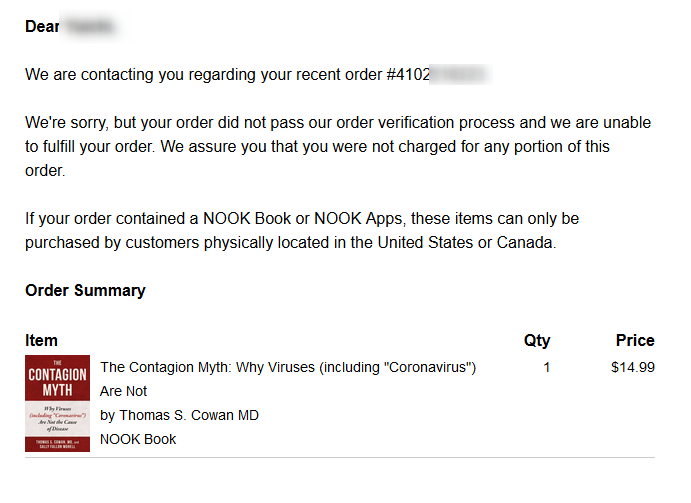Viewport: 691px width, 503px height.
Task: Select the $14.99 price value
Action: [x=633, y=367]
